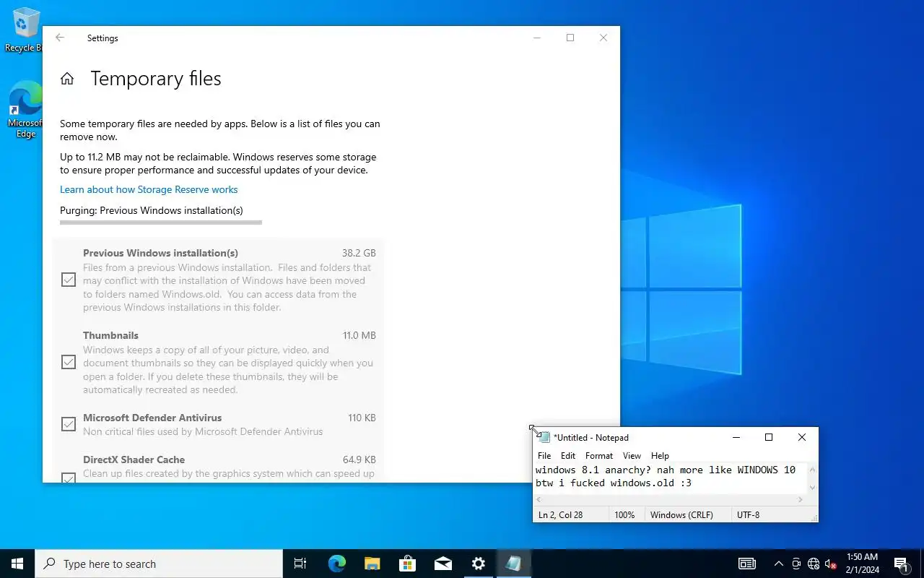Open Mail app from the taskbar
Viewport: 924px width, 578px height.
click(x=443, y=564)
